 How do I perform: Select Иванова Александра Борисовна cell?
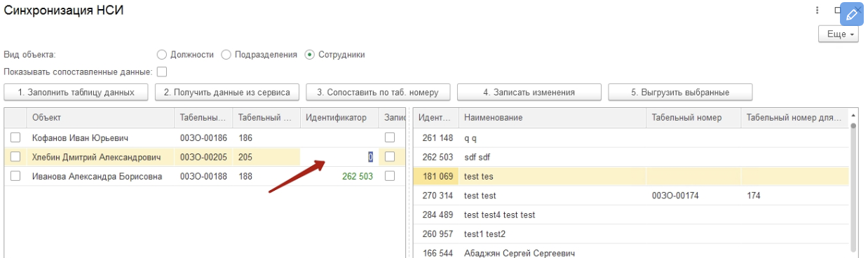pyautogui.click(x=100, y=176)
